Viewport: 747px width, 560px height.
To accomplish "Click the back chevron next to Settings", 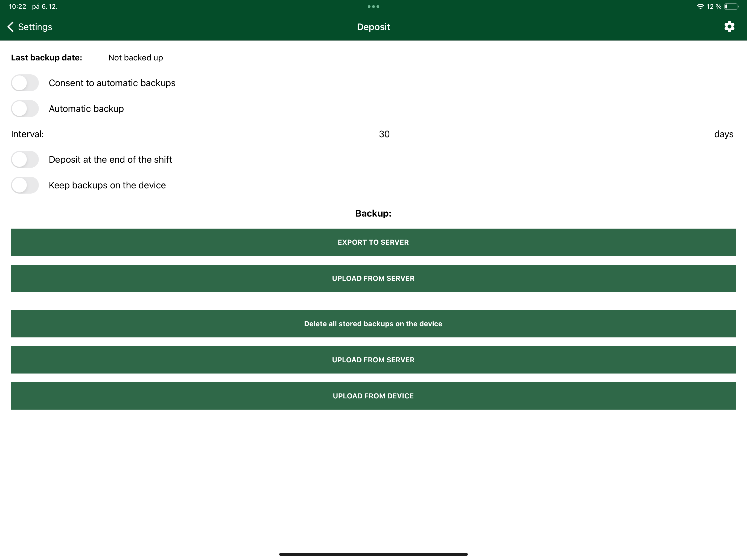I will tap(10, 27).
